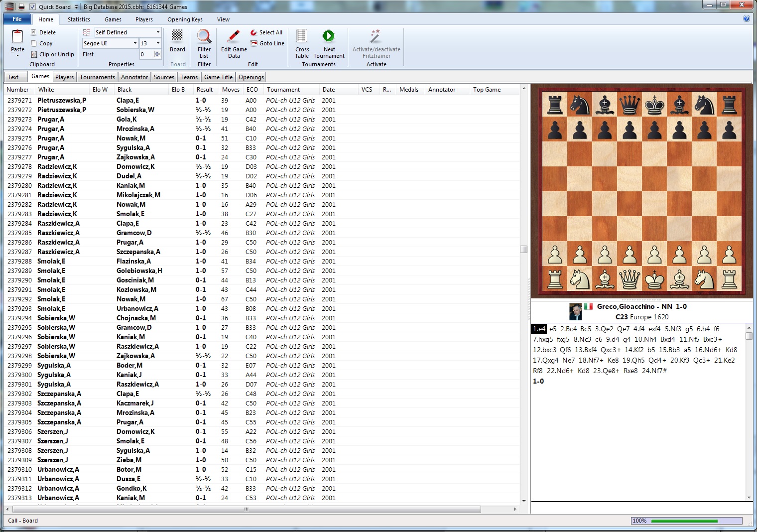757x532 pixels.
Task: Select game 2379313 Urbanowicz vs Kaniak
Action: tap(262, 498)
